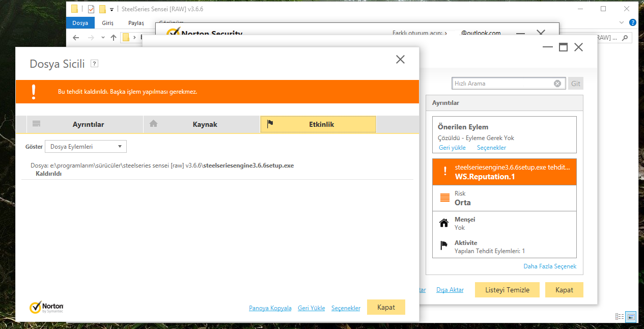The width and height of the screenshot is (644, 329).
Task: Switch to the Ayrıntılar tab
Action: (x=79, y=124)
